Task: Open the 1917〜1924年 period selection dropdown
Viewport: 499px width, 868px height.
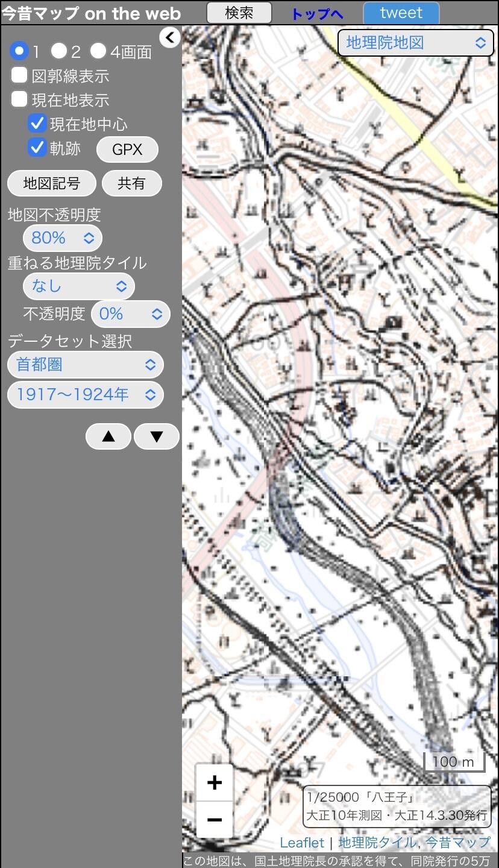Action: point(85,394)
